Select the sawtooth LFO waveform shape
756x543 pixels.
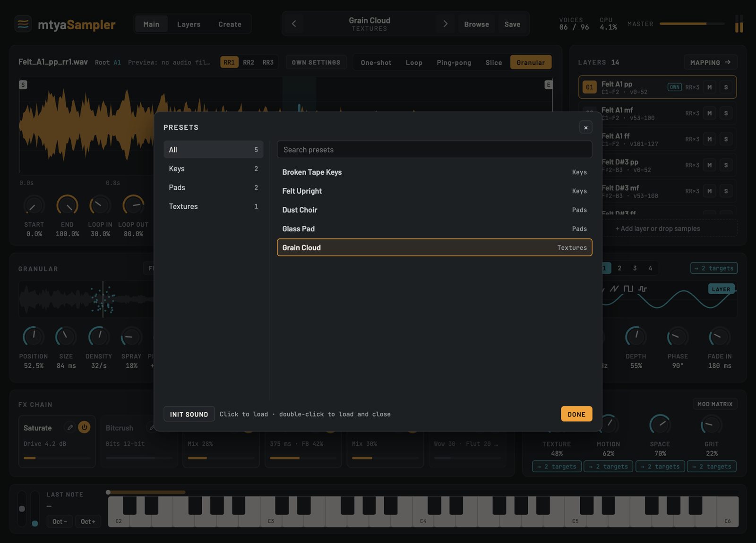point(614,288)
